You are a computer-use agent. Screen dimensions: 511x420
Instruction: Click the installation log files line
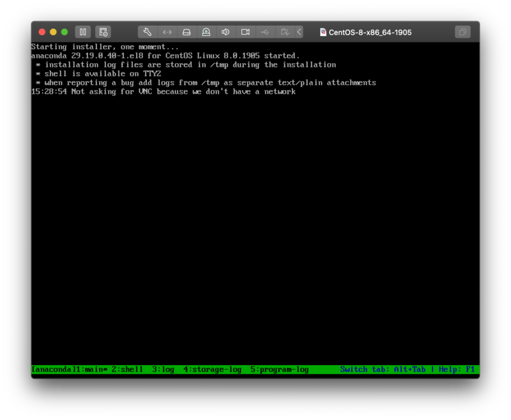point(185,65)
